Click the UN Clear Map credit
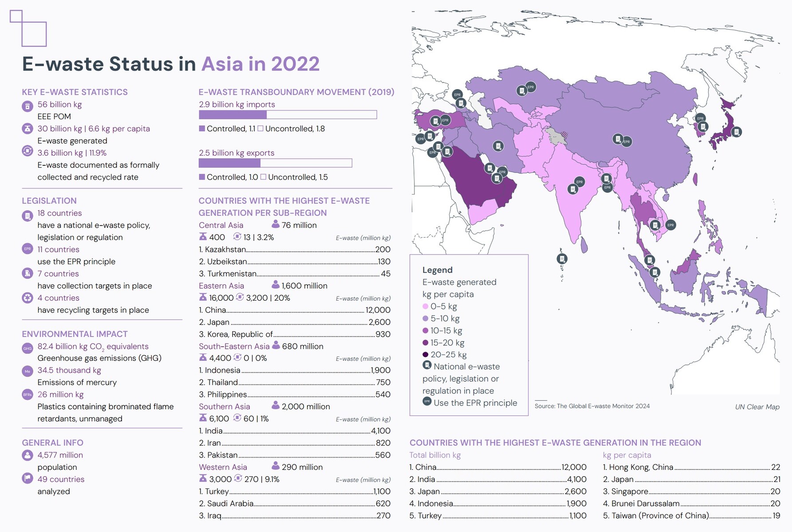The height and width of the screenshot is (532, 792). point(757,407)
